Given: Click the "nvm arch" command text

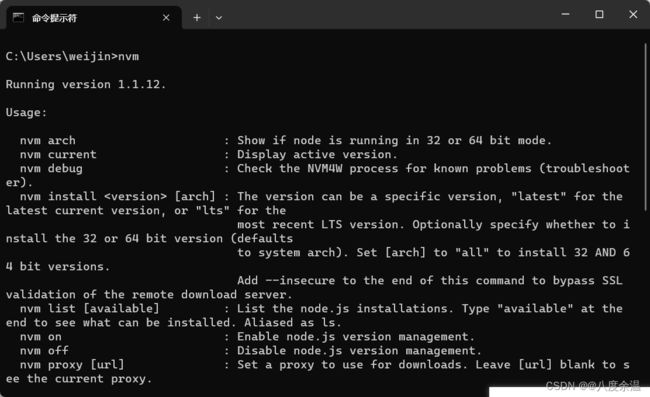Looking at the screenshot, I should click(48, 140).
